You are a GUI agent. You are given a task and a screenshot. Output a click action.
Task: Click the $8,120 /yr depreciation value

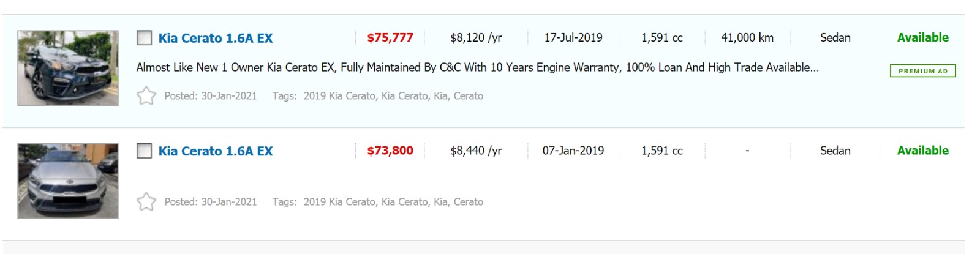[476, 38]
